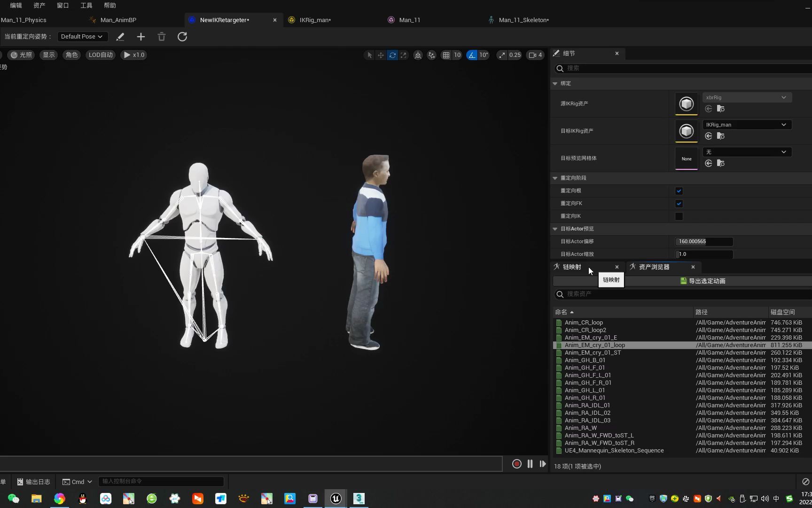Add a new retarget pose
Image resolution: width=812 pixels, height=508 pixels.
[x=141, y=37]
